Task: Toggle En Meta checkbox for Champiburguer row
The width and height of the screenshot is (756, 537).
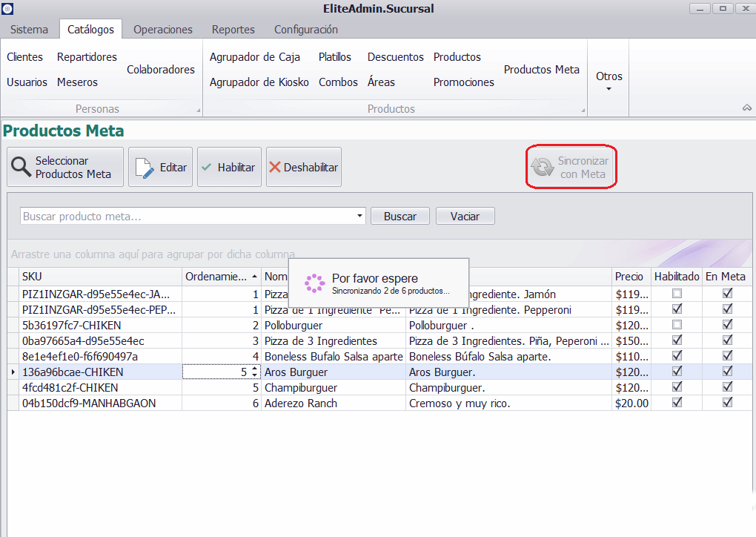Action: [x=727, y=387]
